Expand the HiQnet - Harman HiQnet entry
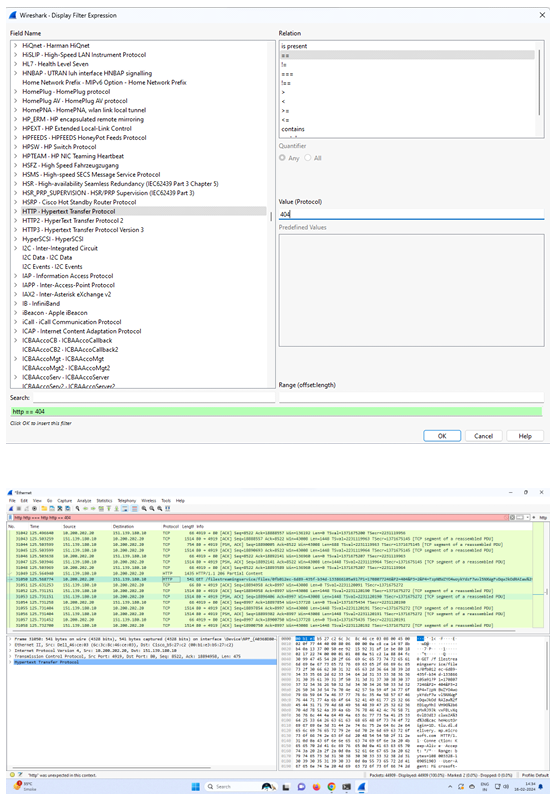552x802 pixels. coord(15,46)
